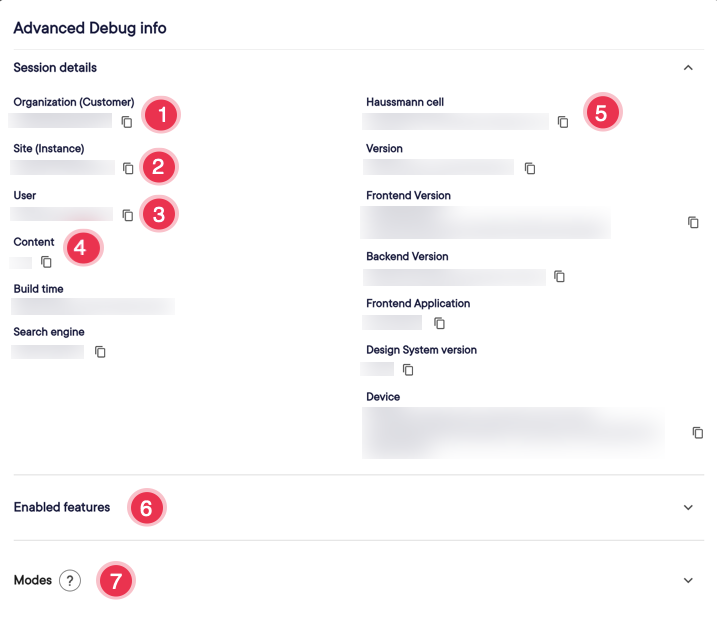Click the blurred Build time value

pos(93,306)
